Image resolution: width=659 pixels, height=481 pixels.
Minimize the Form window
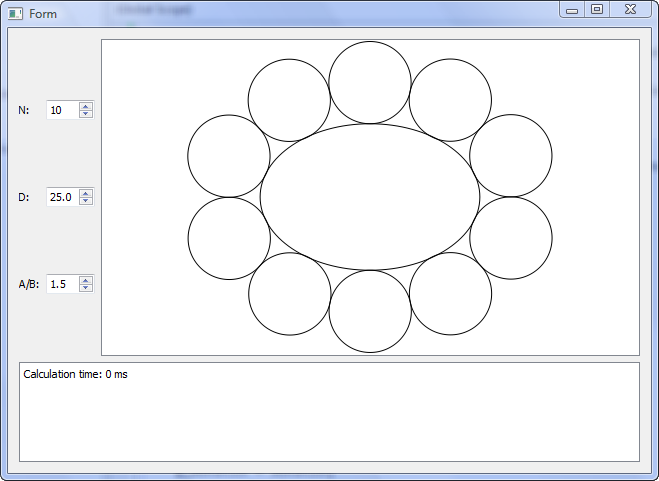click(x=572, y=9)
